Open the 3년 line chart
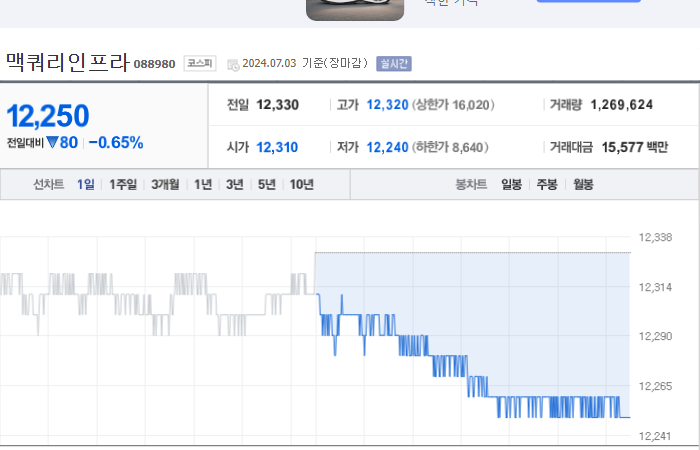Screen dimensions: 700x450 point(235,184)
